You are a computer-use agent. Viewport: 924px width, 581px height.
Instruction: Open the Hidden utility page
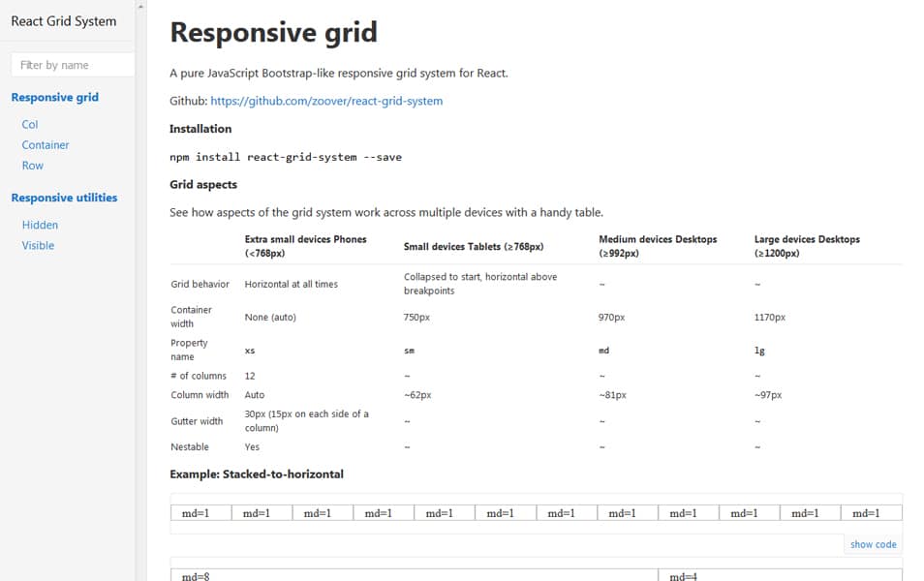pos(40,225)
